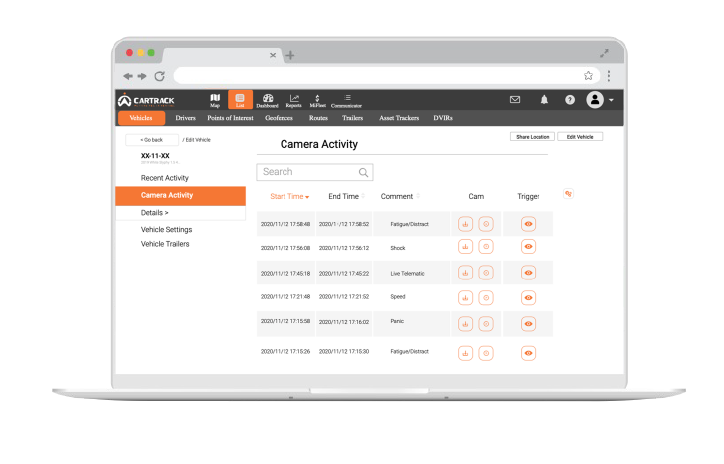
Task: Open the Dashboard icon
Action: click(268, 100)
